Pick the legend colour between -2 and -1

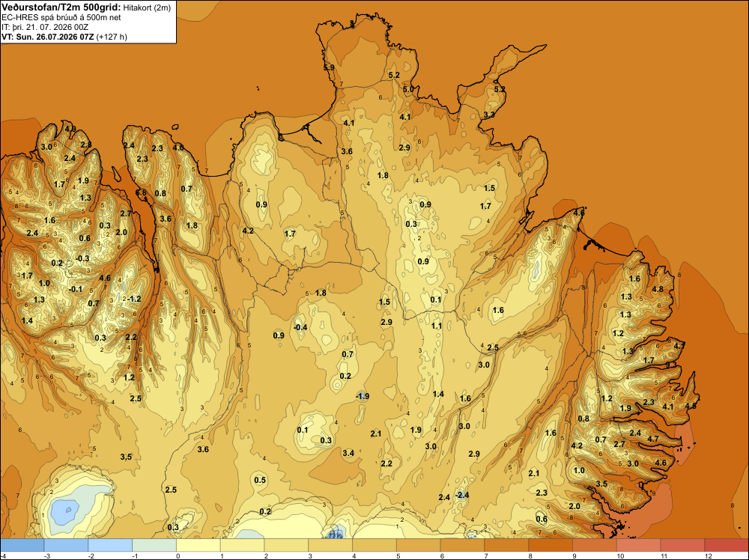pos(110,545)
